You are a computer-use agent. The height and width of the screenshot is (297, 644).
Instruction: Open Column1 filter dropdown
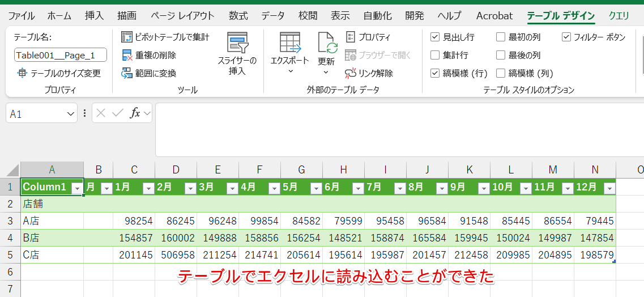coord(77,188)
